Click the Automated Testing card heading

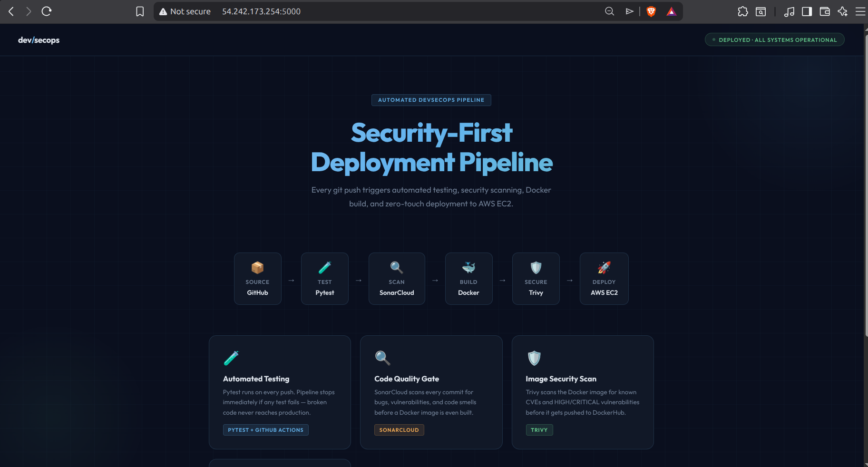pyautogui.click(x=256, y=379)
